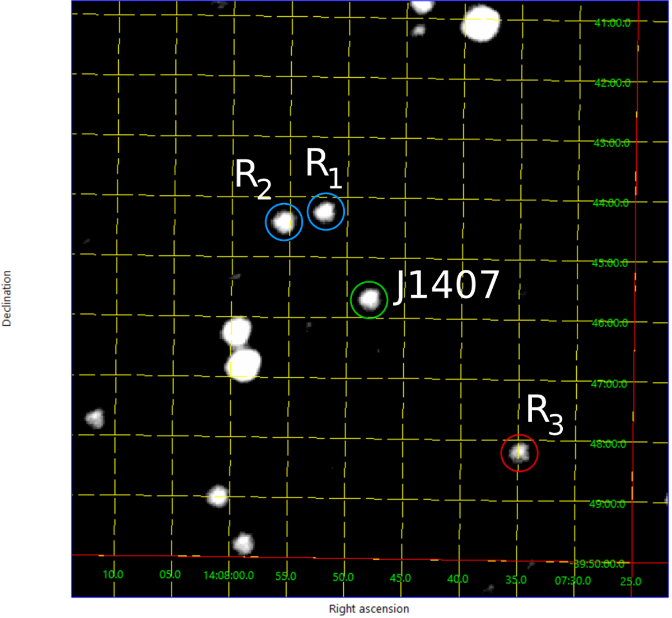
Task: Click the 10.0 right ascension tick label
Action: (113, 574)
